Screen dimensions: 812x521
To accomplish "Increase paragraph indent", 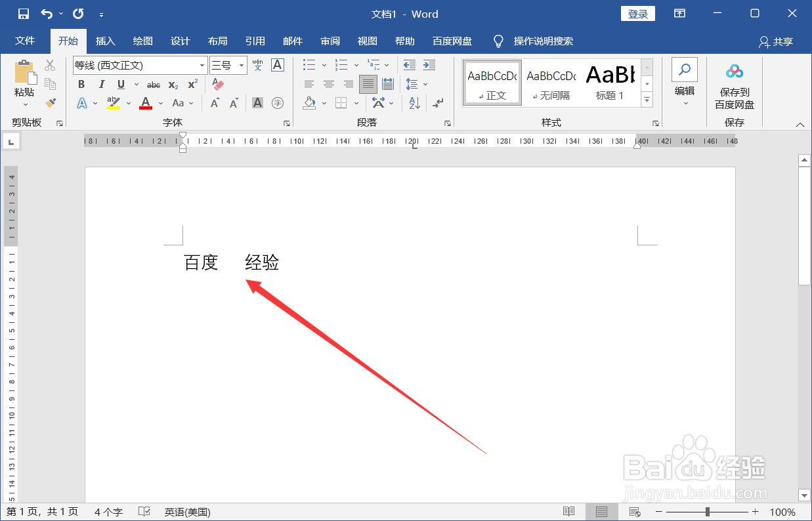I will click(429, 65).
